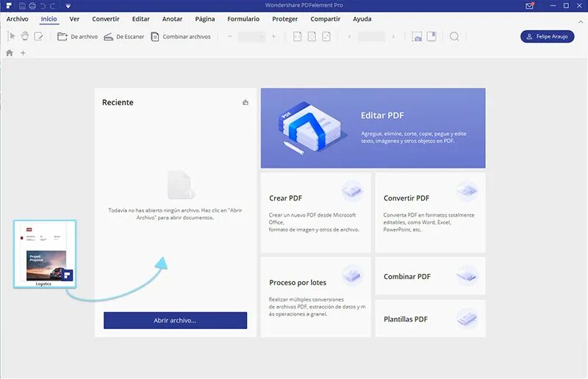Go to next page arrow

pyautogui.click(x=393, y=37)
